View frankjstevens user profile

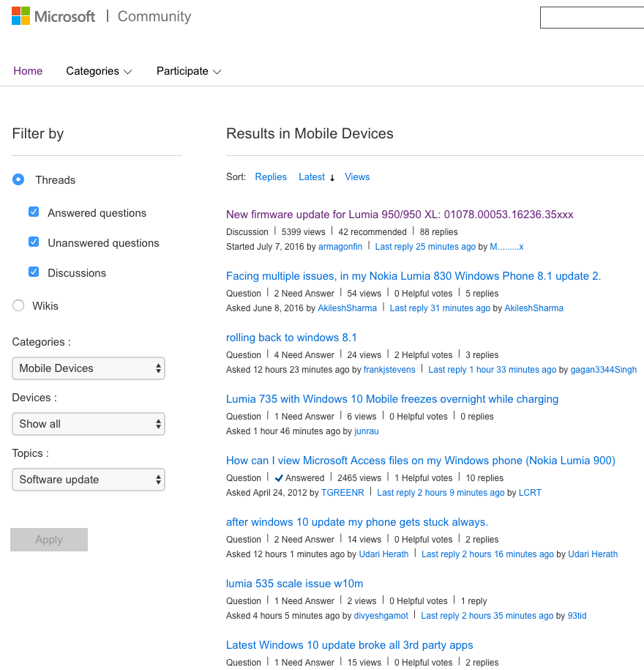click(x=389, y=370)
